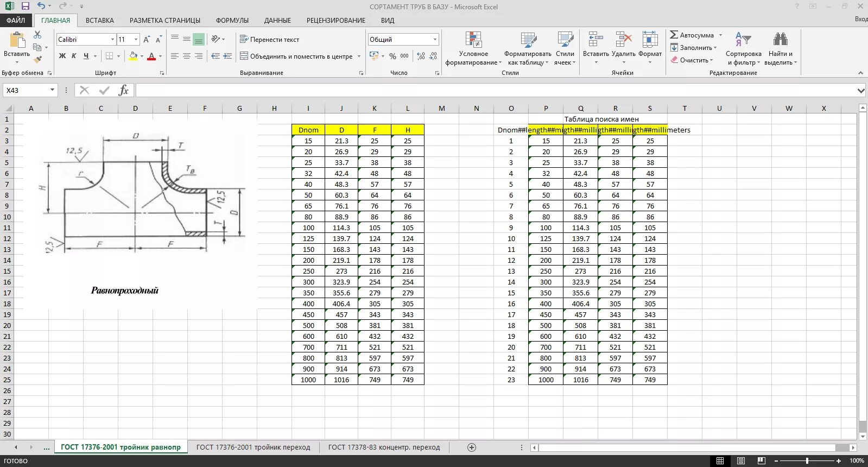The height and width of the screenshot is (467, 868).
Task: Click the Undo arrow icon
Action: 41,6
